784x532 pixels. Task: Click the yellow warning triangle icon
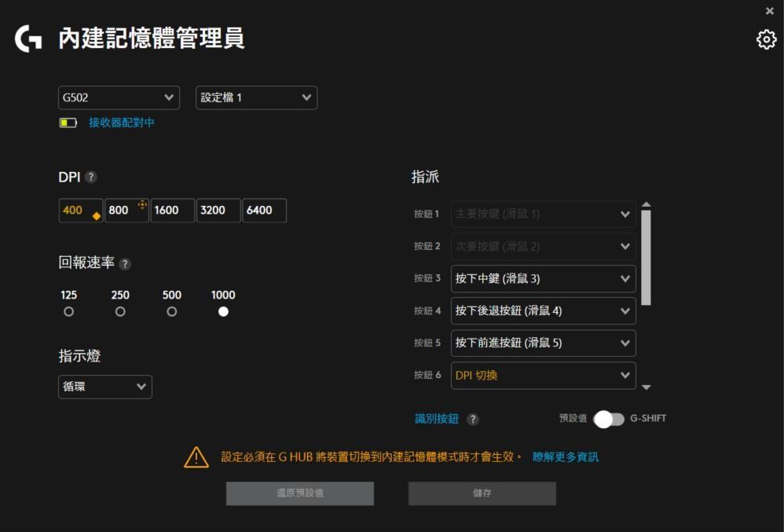(x=195, y=456)
